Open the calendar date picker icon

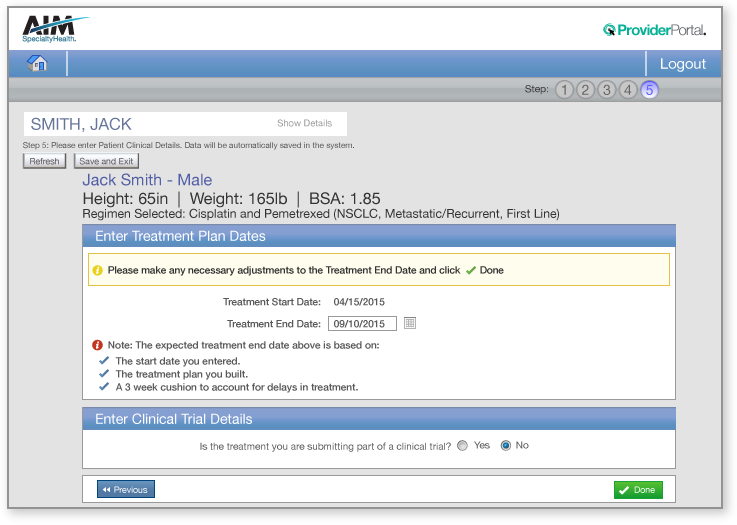(410, 323)
